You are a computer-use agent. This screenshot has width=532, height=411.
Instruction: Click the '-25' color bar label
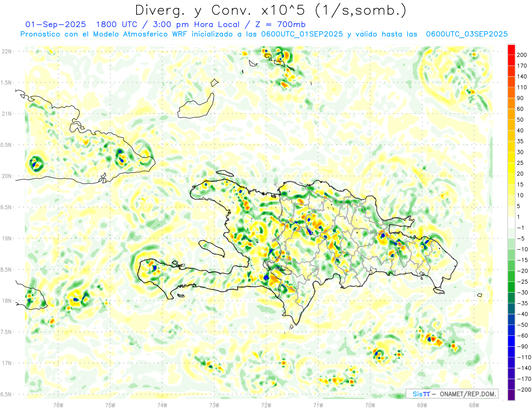[523, 282]
